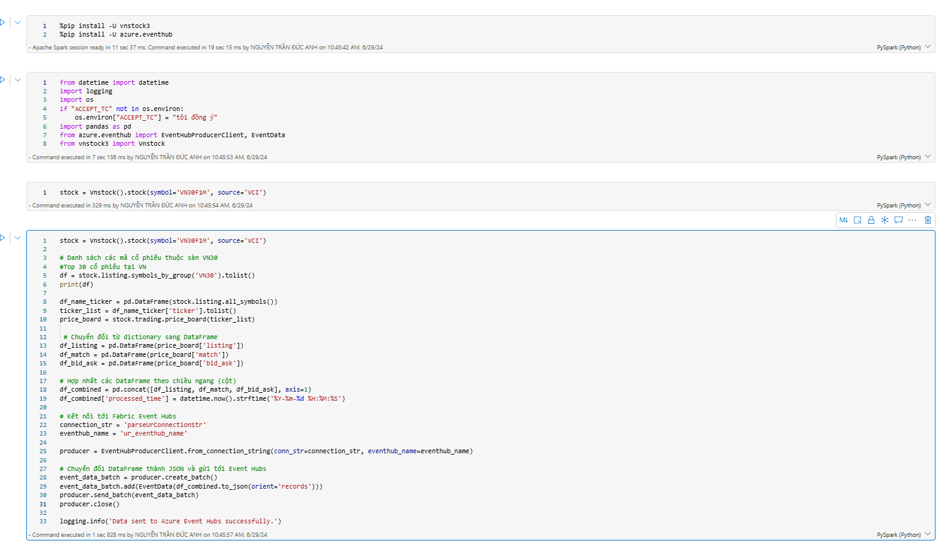Click the 'producer.close()' line

(x=90, y=504)
